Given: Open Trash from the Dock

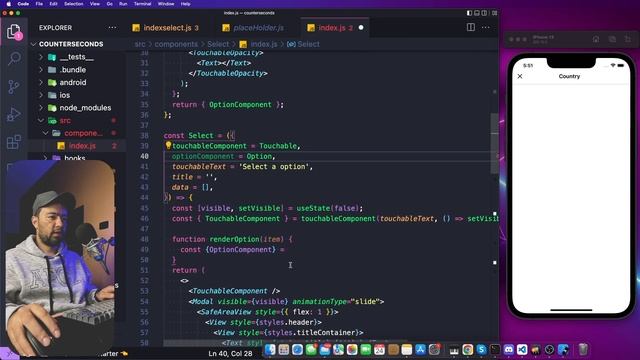Looking at the screenshot, I should (x=583, y=349).
